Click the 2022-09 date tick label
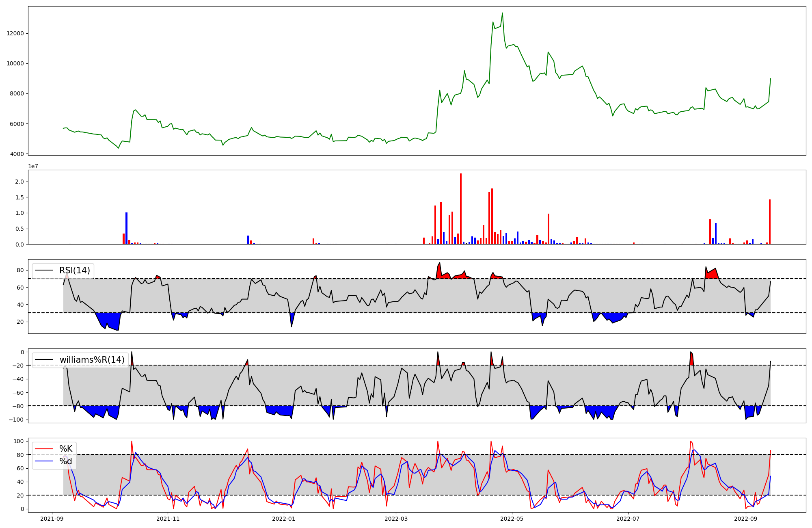 point(746,519)
